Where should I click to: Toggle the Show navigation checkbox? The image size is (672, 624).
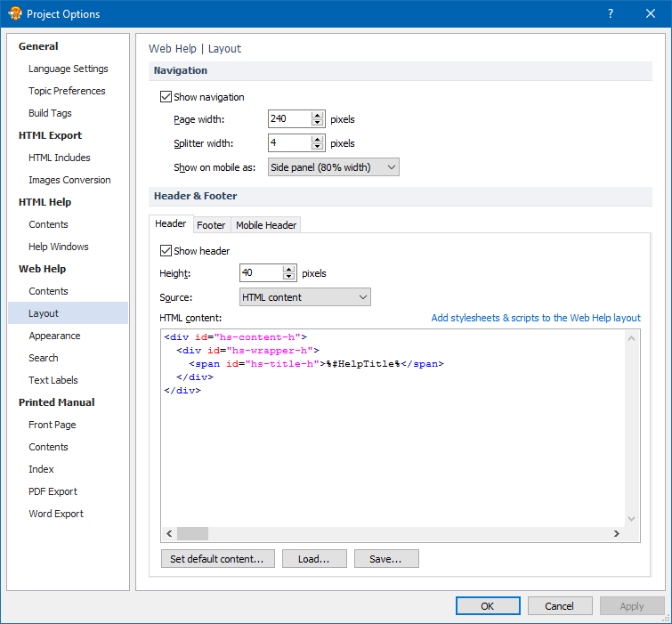click(x=166, y=97)
